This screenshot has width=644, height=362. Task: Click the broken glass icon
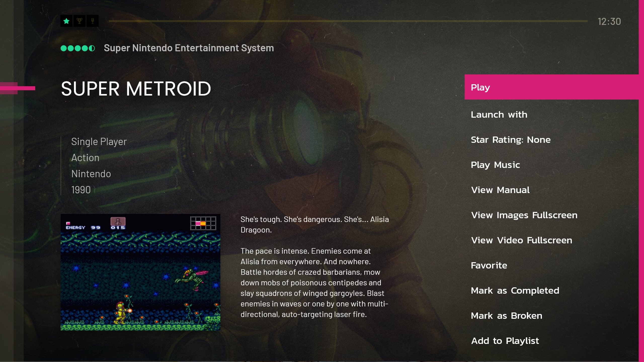(93, 21)
